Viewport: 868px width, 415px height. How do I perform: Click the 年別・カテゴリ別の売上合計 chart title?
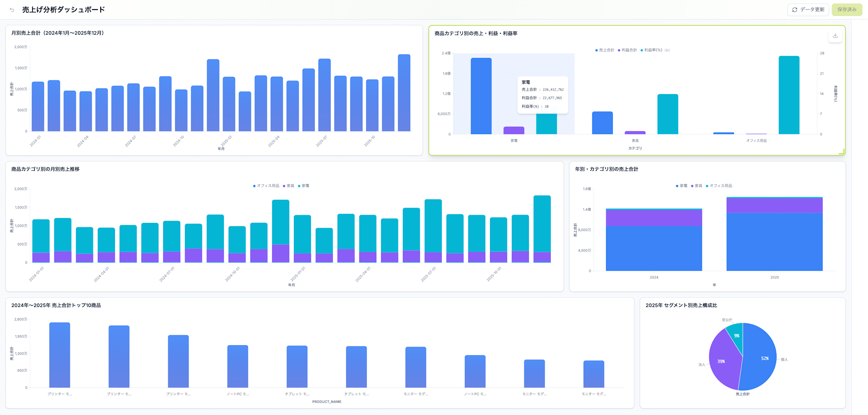(x=607, y=169)
